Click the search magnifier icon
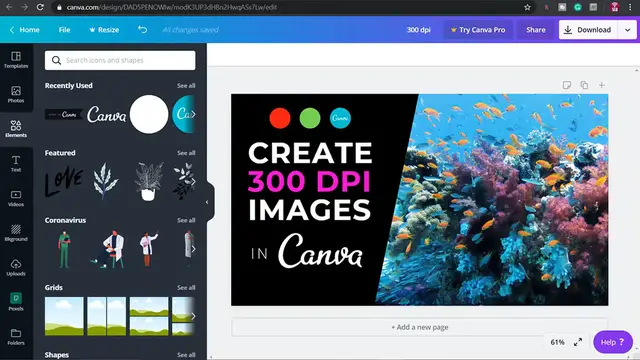 coord(56,60)
